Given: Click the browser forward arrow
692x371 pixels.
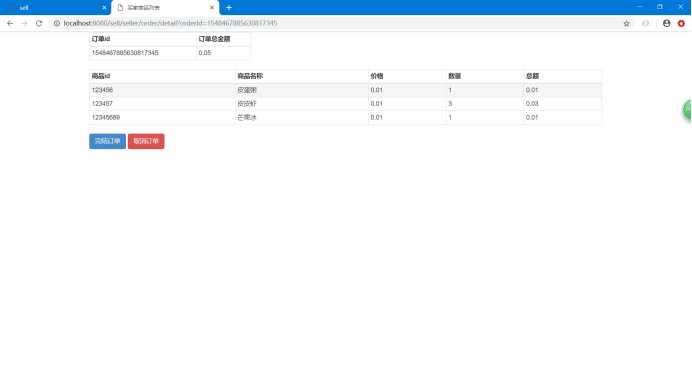Looking at the screenshot, I should tap(24, 23).
